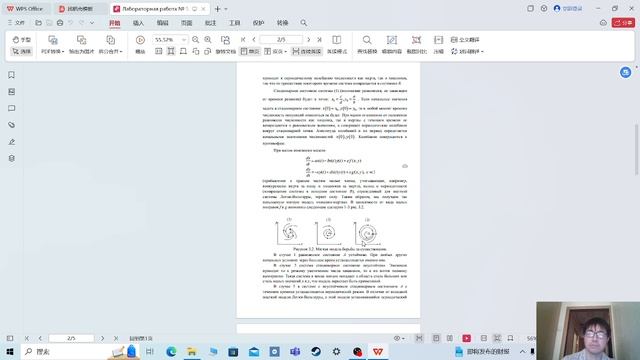Image resolution: width=640 pixels, height=360 pixels.
Task: Toggle continuous reading mode
Action: coord(307,51)
